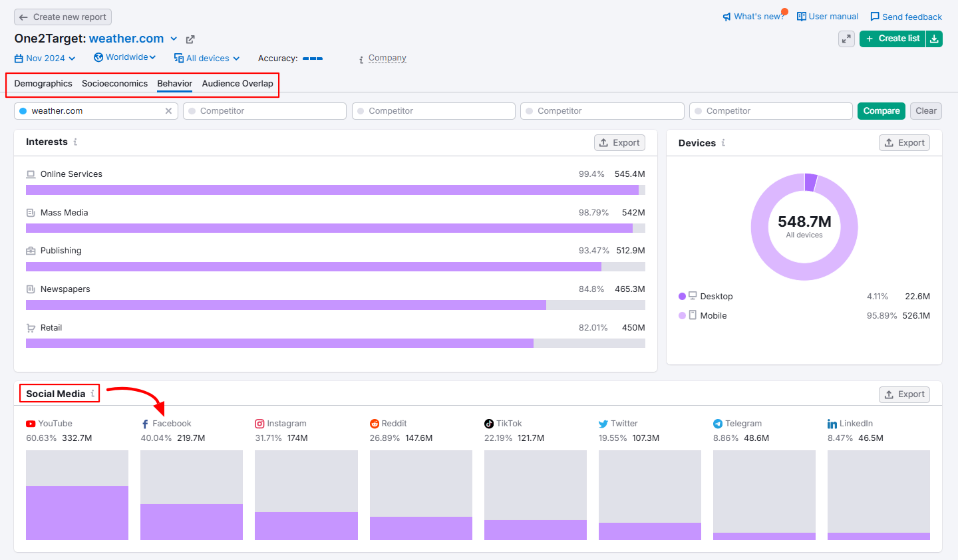Image resolution: width=958 pixels, height=560 pixels.
Task: Click the first empty Competitor field
Action: (x=265, y=111)
